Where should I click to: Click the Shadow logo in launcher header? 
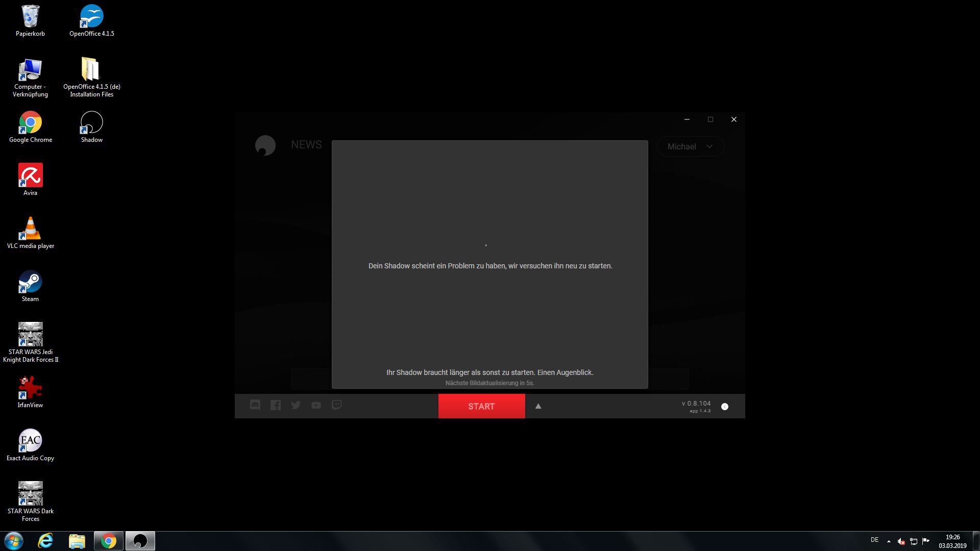(265, 145)
